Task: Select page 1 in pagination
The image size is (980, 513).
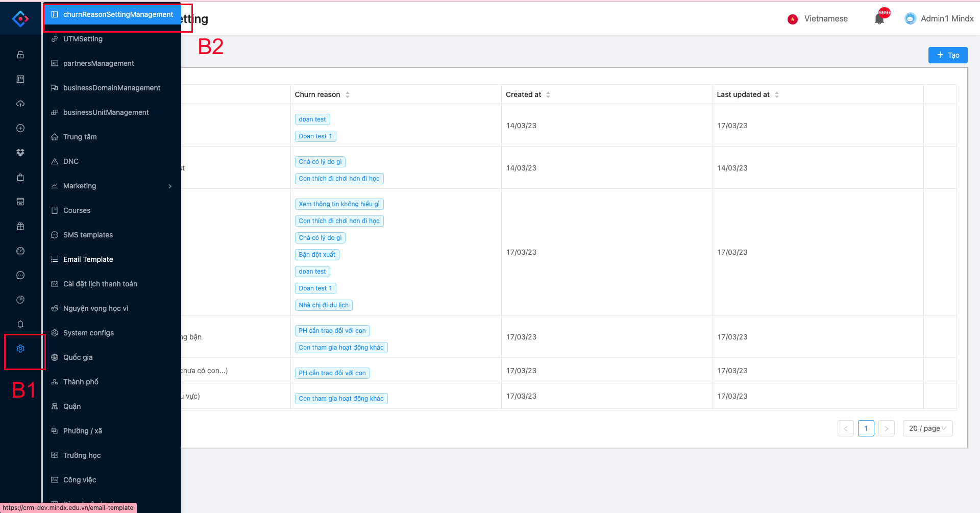Action: tap(866, 428)
